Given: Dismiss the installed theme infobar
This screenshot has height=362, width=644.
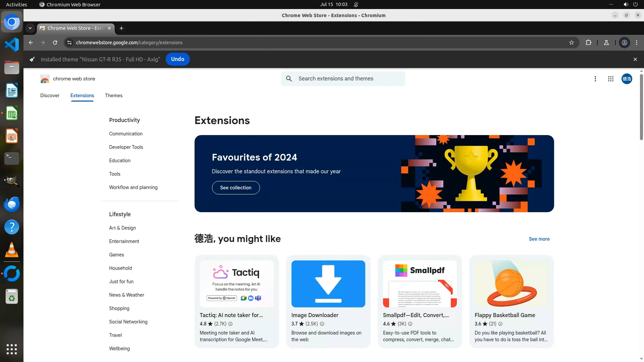Looking at the screenshot, I should 635,59.
